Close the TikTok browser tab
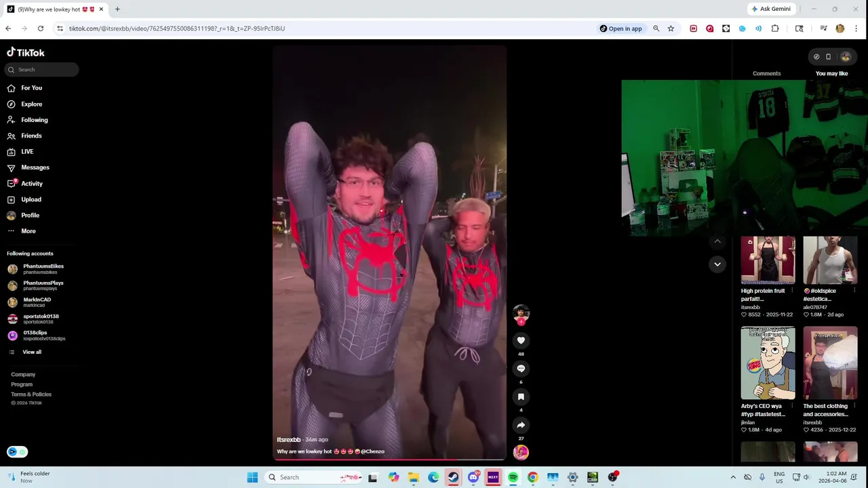Screen dimensions: 868x488 [x=101, y=9]
